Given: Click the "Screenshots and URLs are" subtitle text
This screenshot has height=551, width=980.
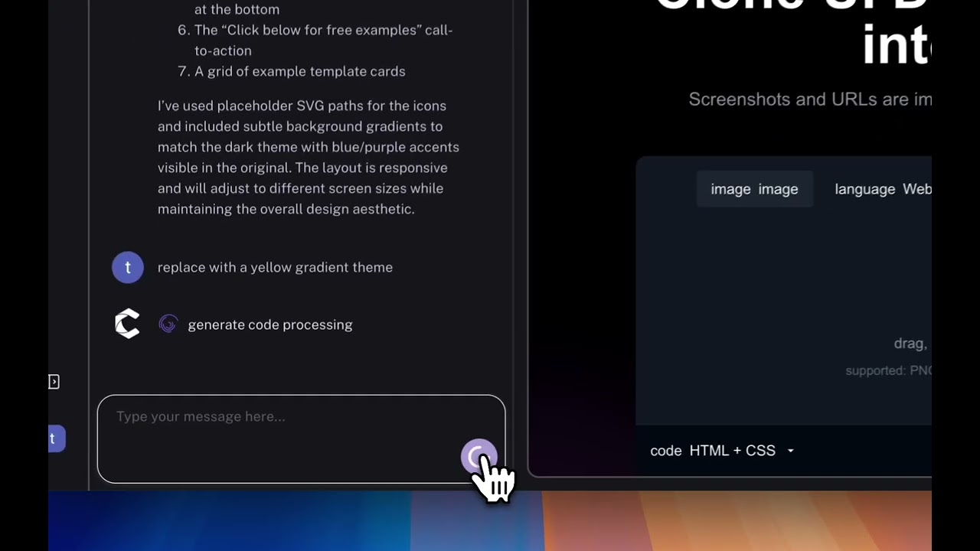Looking at the screenshot, I should (810, 99).
